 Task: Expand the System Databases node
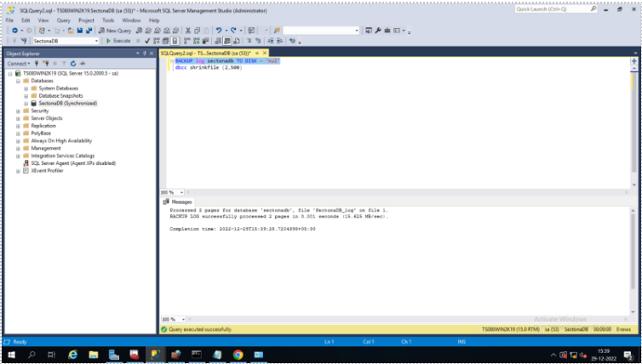pyautogui.click(x=26, y=88)
